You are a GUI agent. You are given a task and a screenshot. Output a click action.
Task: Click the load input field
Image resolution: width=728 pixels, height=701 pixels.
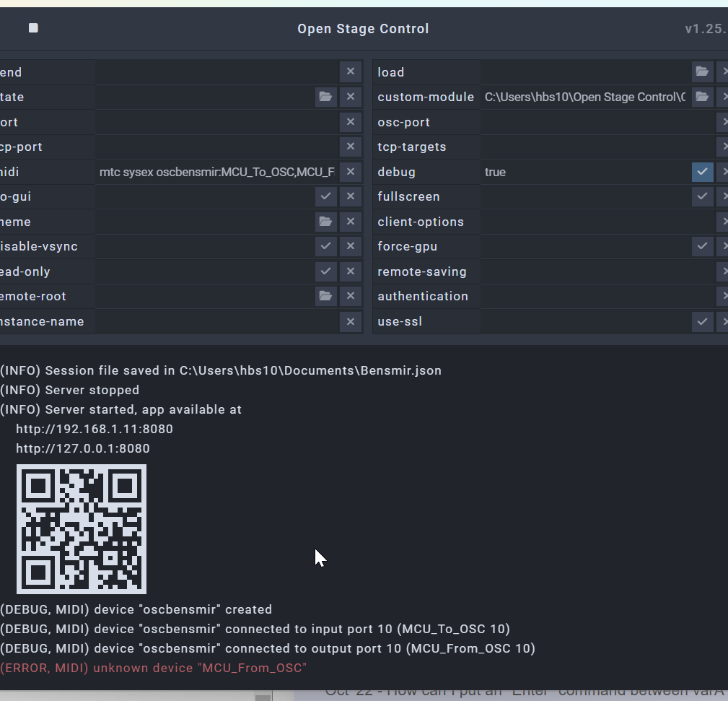tap(585, 71)
